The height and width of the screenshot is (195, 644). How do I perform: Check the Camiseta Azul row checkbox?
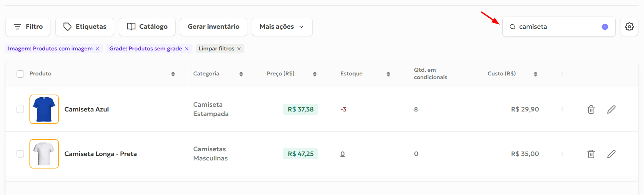click(20, 109)
